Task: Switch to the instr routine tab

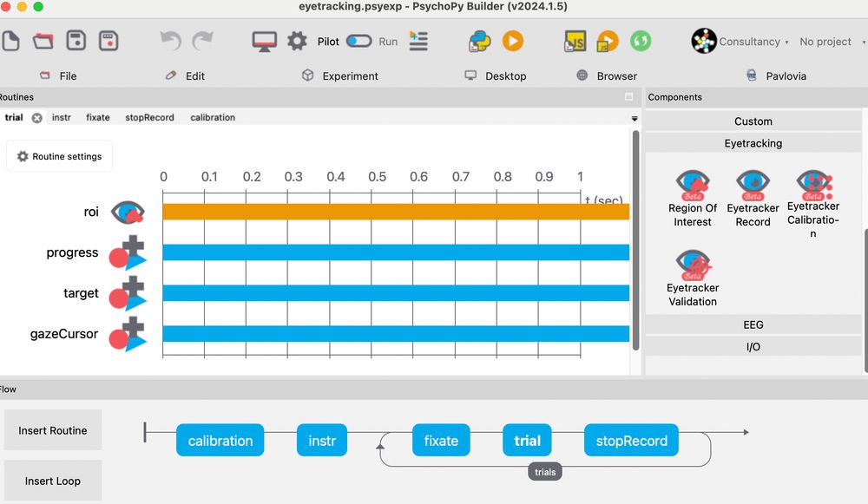Action: coord(62,117)
